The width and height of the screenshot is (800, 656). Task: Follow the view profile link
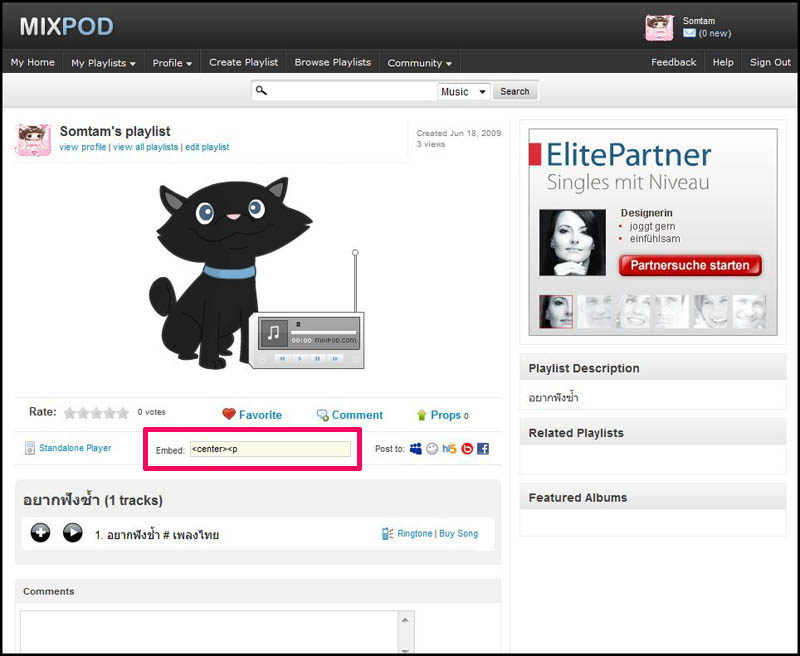(x=83, y=147)
